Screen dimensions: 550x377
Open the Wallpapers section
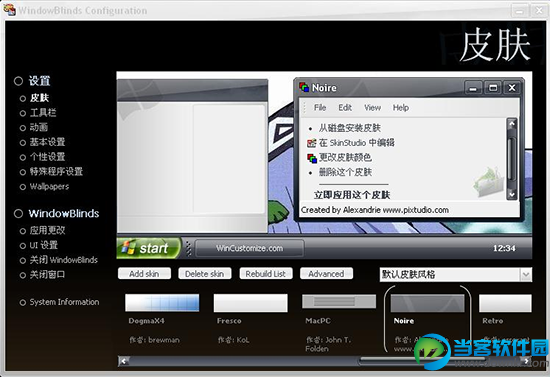click(x=49, y=187)
